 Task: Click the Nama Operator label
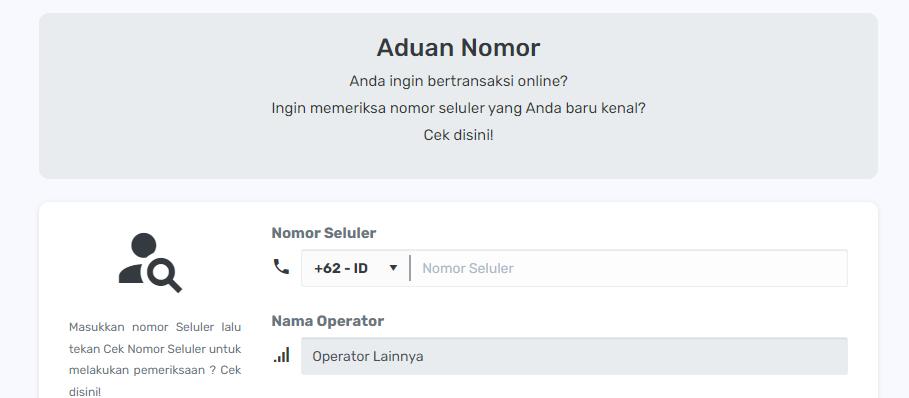pyautogui.click(x=328, y=321)
